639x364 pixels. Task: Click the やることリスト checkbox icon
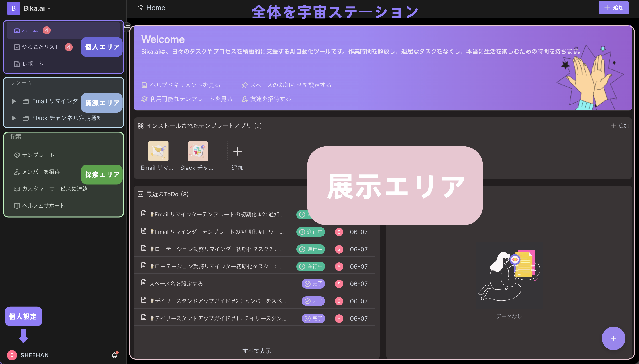[17, 47]
